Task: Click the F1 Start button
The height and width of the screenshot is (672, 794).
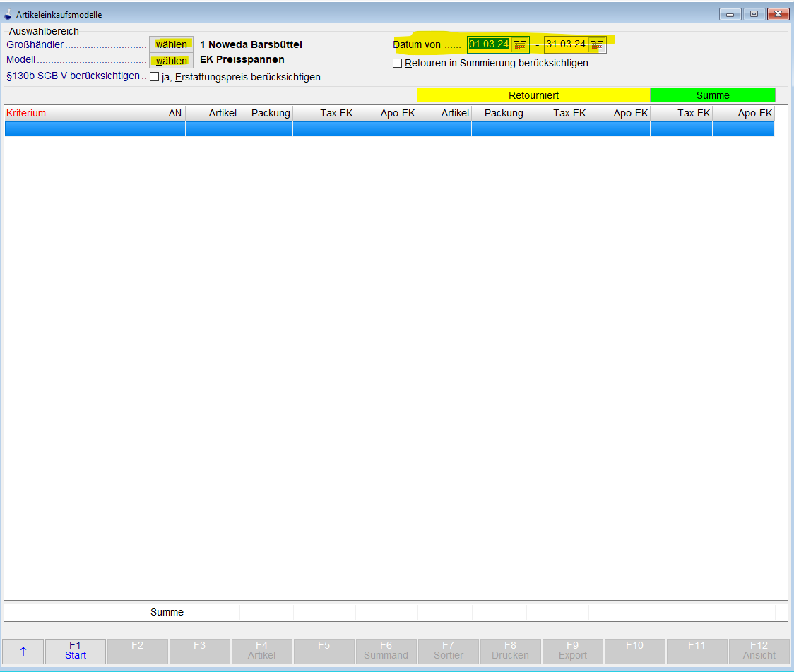Action: click(76, 652)
